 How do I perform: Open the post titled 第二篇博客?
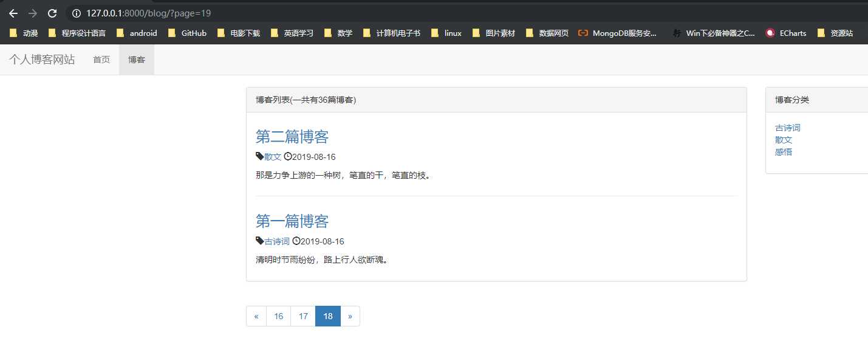(x=292, y=136)
